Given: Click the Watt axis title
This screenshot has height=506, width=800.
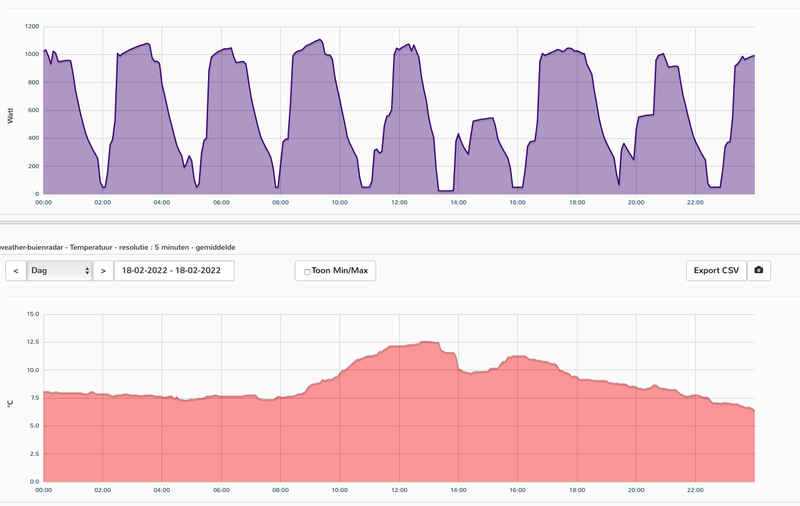Looking at the screenshot, I should click(10, 116).
